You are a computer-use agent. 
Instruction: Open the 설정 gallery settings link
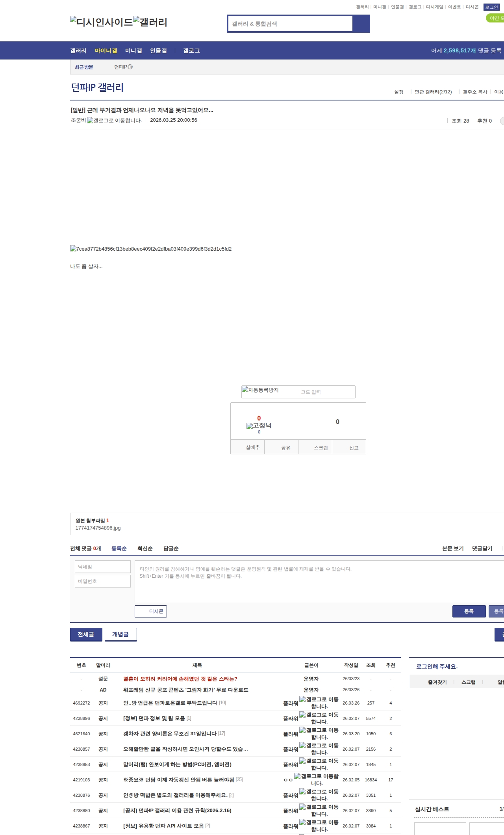pos(399,92)
